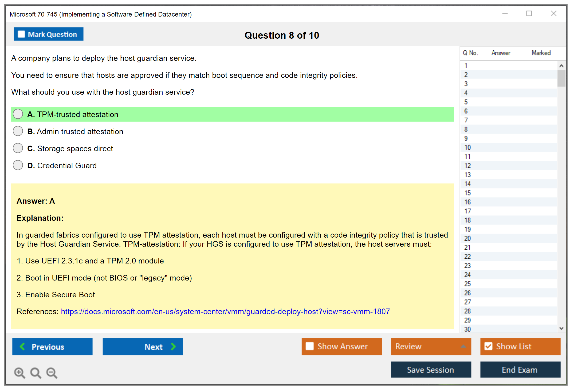Jump to question 10 in list
Image resolution: width=574 pixels, height=392 pixels.
[x=467, y=147]
